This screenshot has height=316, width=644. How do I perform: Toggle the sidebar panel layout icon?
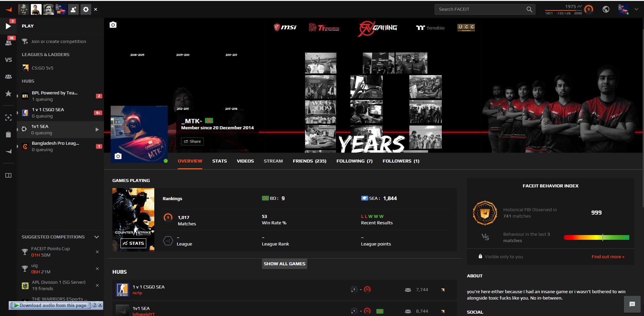pos(8,175)
